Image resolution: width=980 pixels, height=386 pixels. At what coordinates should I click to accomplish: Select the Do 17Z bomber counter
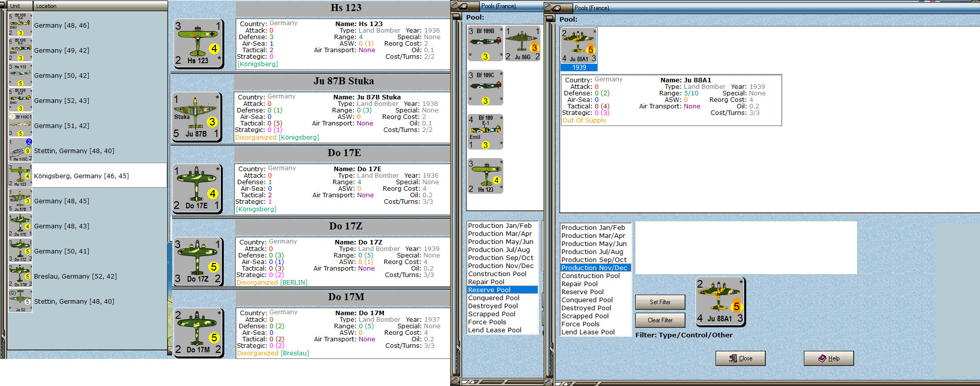(198, 262)
